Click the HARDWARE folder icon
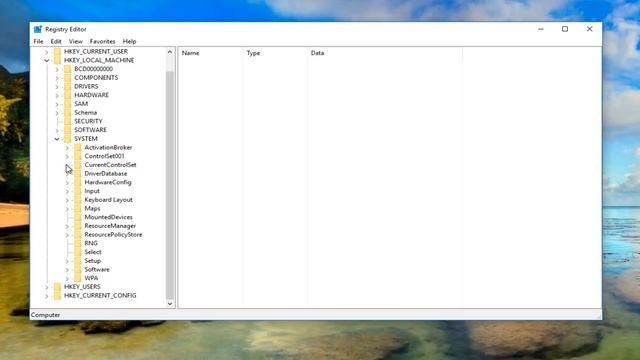The image size is (640, 360). click(x=67, y=95)
